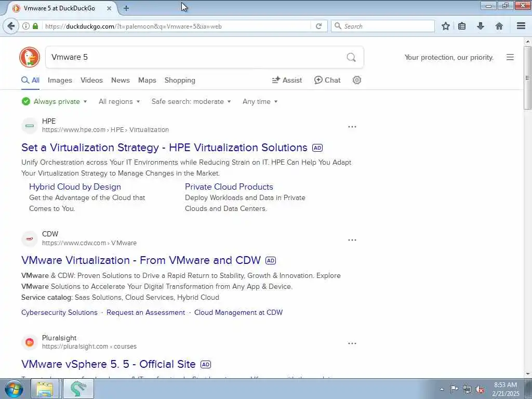This screenshot has width=532, height=399.
Task: Click the network tray icon
Action: [x=467, y=390]
